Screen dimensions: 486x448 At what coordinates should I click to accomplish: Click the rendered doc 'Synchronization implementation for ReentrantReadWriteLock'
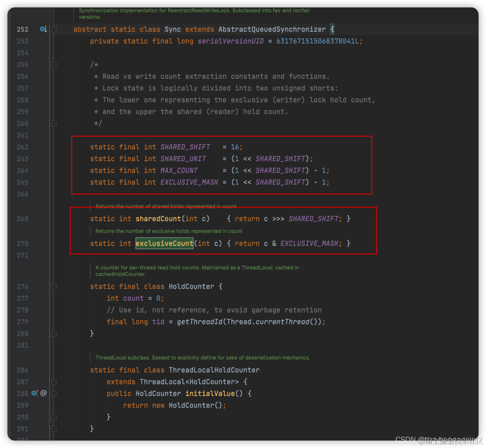point(194,13)
